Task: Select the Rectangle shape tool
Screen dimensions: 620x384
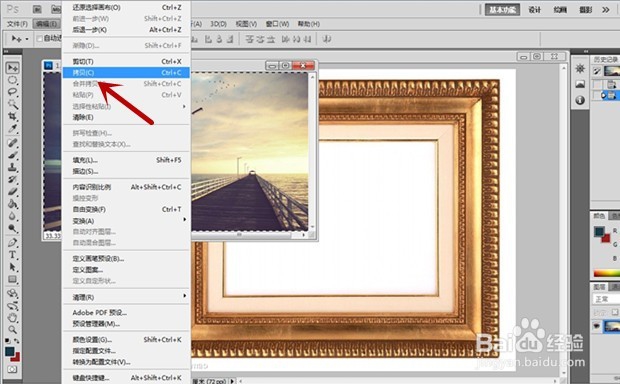Action: coord(13,279)
